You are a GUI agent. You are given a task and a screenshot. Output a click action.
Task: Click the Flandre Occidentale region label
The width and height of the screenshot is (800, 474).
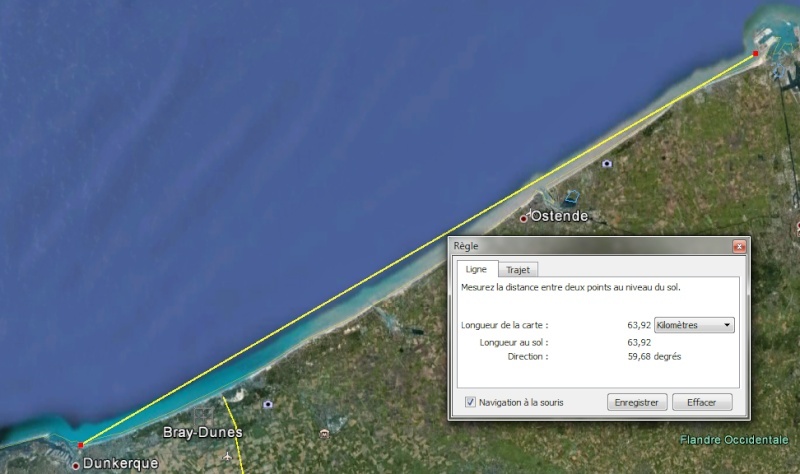[734, 440]
